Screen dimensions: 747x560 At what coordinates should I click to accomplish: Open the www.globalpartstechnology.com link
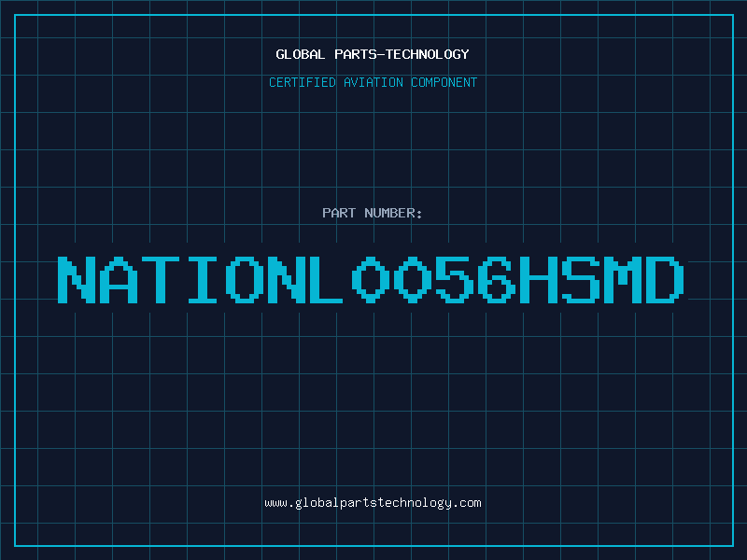[x=373, y=503]
